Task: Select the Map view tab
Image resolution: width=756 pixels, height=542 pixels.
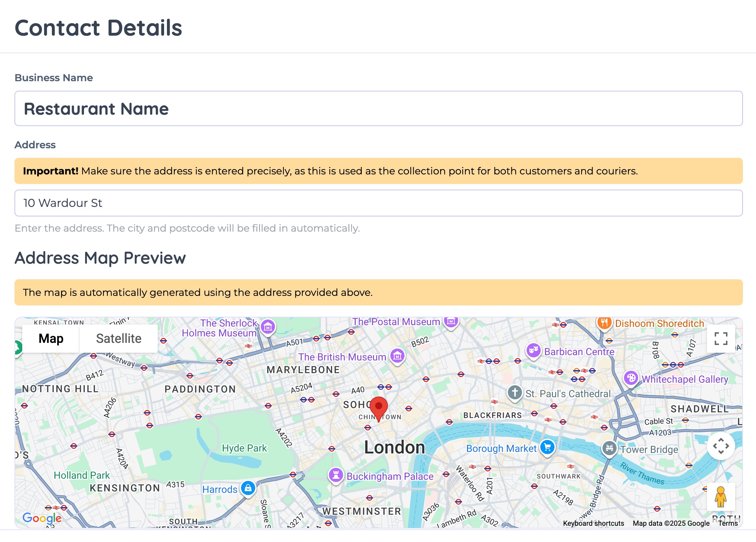Action: click(51, 339)
